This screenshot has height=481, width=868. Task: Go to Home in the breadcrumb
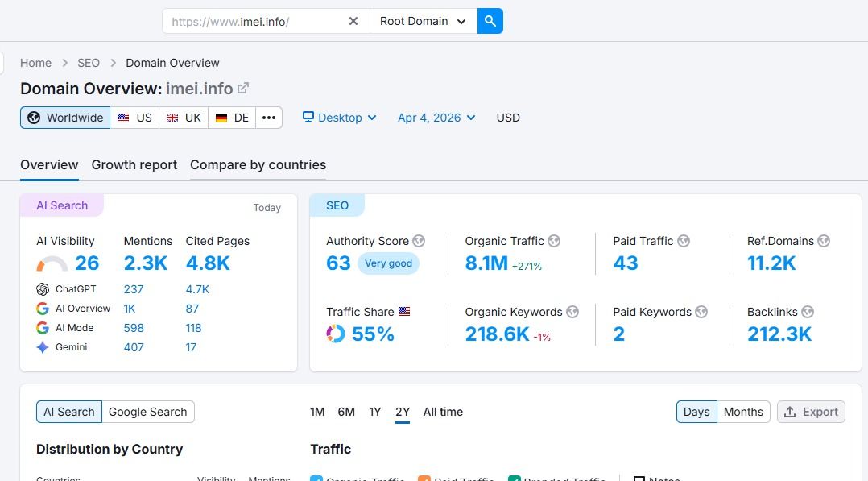(x=36, y=63)
